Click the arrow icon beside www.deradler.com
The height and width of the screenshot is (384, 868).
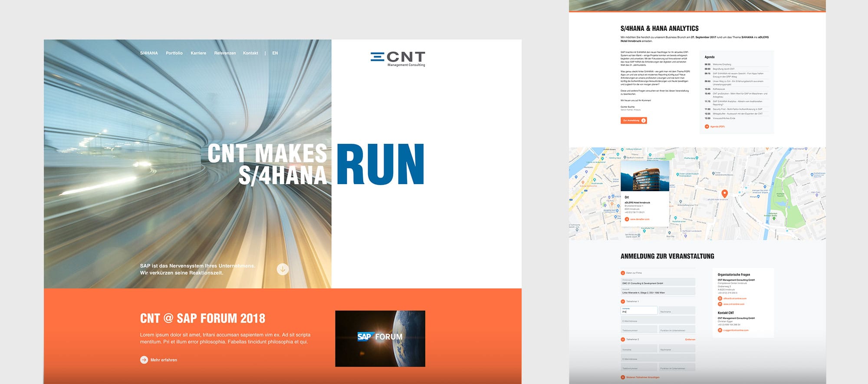coord(627,219)
